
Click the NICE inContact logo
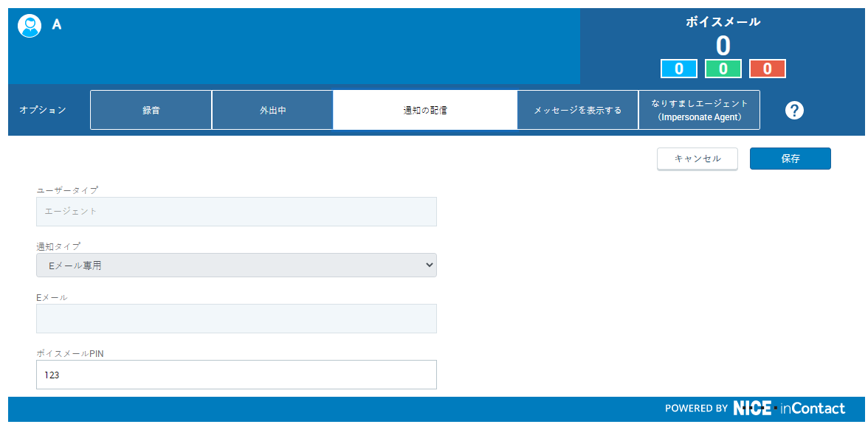tap(790, 409)
